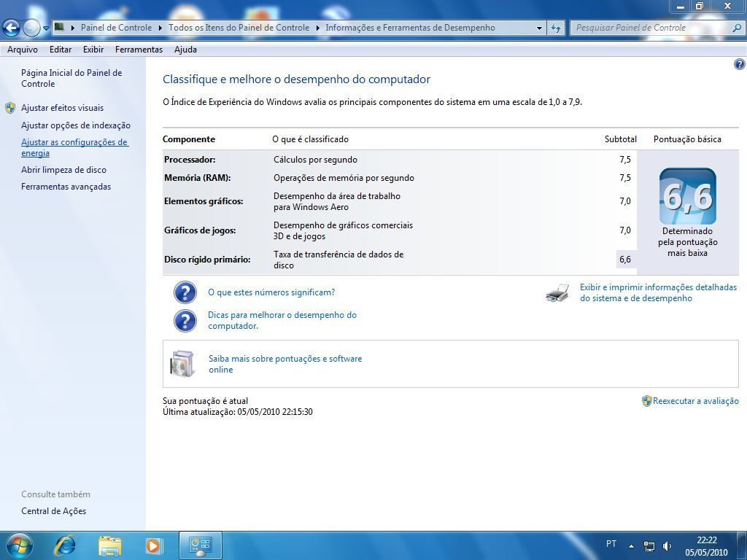Expand chevron after Painel de Controle breadcrumb
The height and width of the screenshot is (560, 747).
160,28
